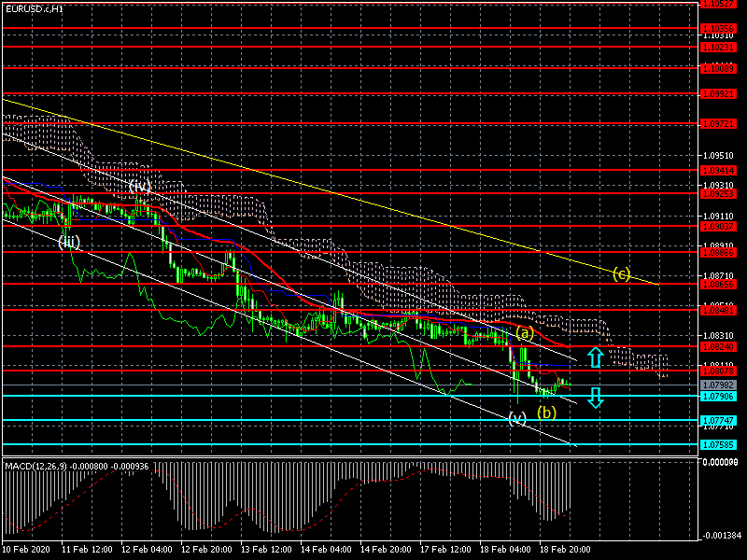The height and width of the screenshot is (560, 747).
Task: Click the 11 Feb 12:00 time label
Action: 87,550
